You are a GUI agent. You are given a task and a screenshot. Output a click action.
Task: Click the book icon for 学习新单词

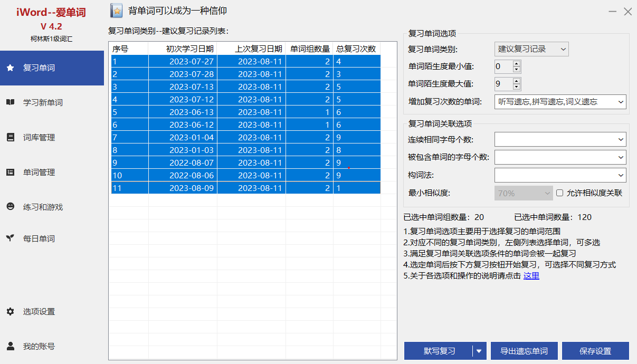(x=10, y=103)
